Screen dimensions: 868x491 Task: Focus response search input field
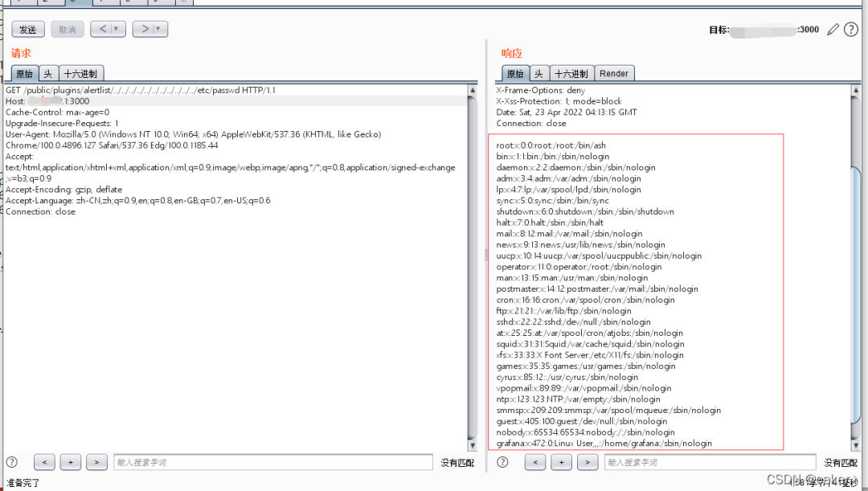[x=710, y=462]
